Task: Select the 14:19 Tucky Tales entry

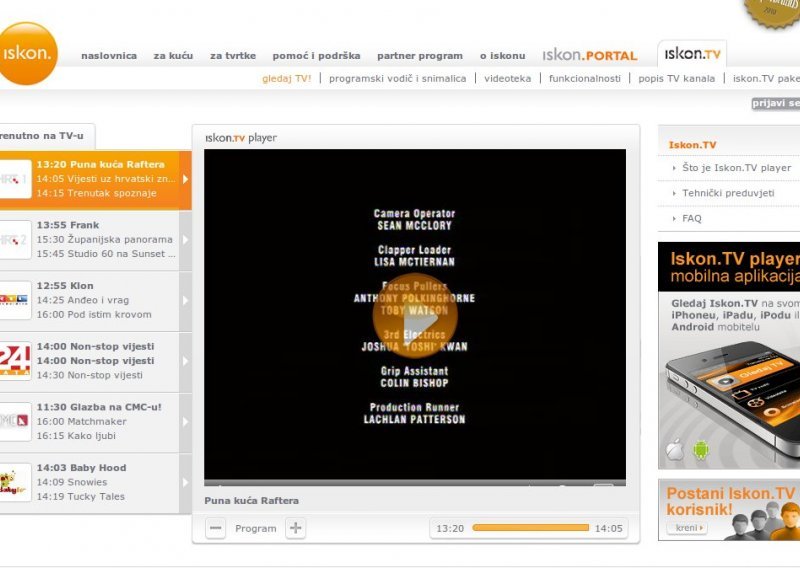Action: 81,497
